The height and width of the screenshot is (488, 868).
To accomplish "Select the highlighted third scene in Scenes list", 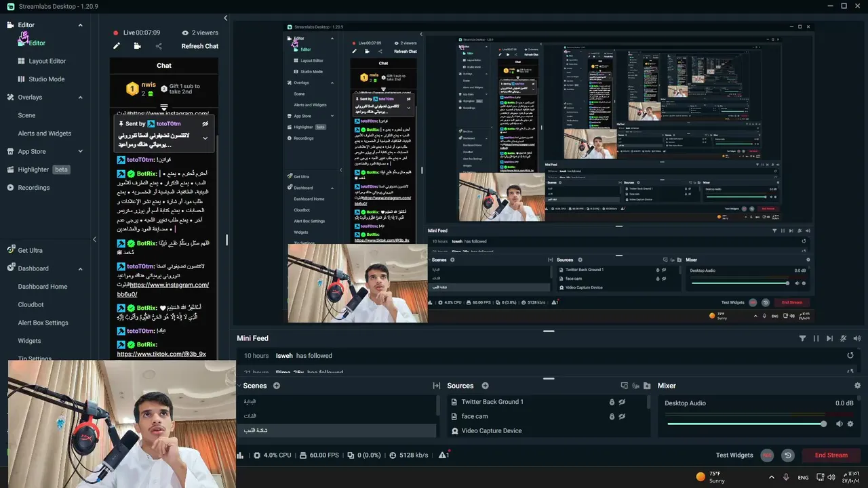I will pos(336,430).
